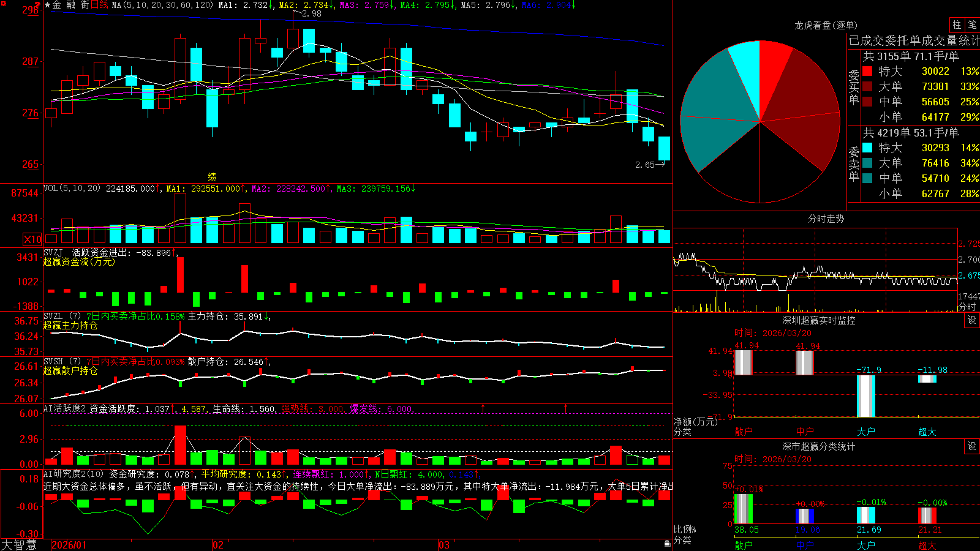
Task: Click the small red square icon in top-left corner
Action: [x=4, y=4]
